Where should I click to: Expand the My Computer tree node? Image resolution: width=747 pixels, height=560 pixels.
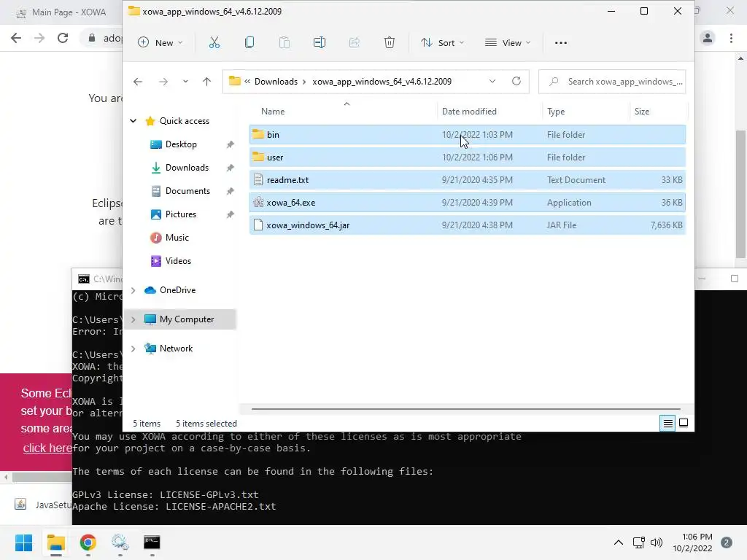point(133,319)
